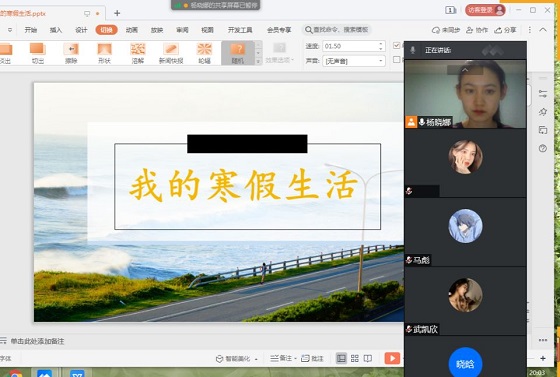The image size is (560, 377).
Task: Click the microphone icon in meeting panel header
Action: (413, 50)
